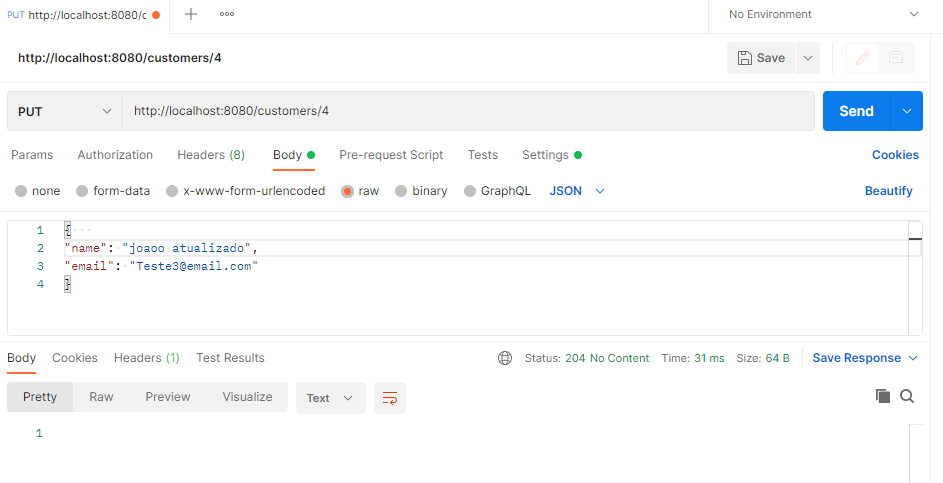The height and width of the screenshot is (483, 943).
Task: Expand the Send options arrow
Action: pos(906,111)
